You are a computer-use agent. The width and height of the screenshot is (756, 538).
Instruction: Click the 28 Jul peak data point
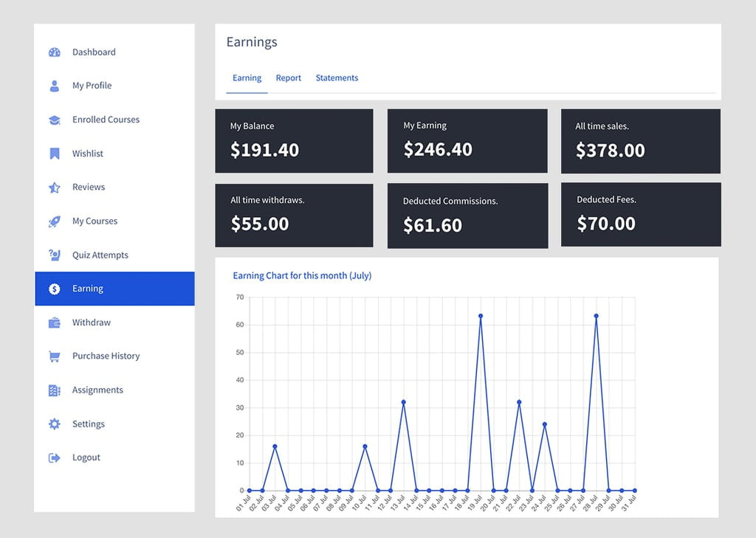pos(596,316)
